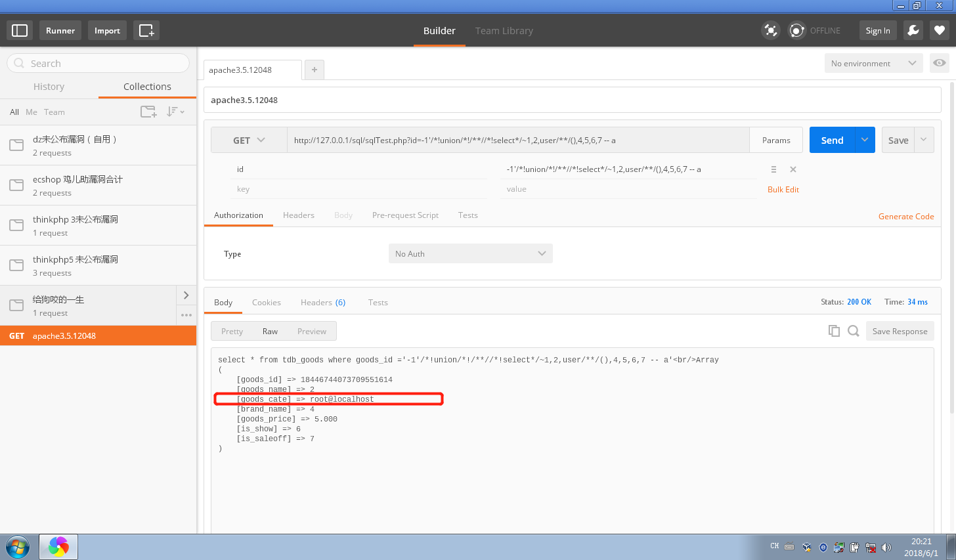The image size is (956, 560).
Task: Switch response view to Raw
Action: click(270, 332)
